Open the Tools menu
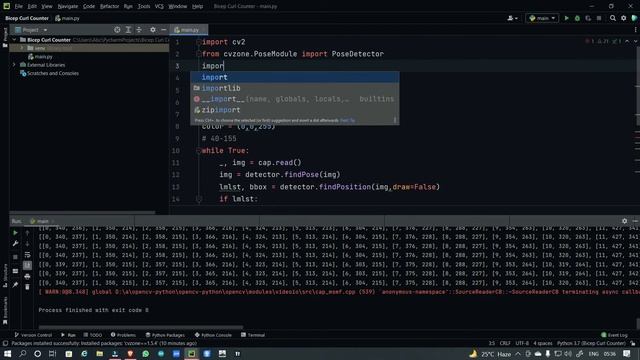640x360 pixels. click(144, 7)
